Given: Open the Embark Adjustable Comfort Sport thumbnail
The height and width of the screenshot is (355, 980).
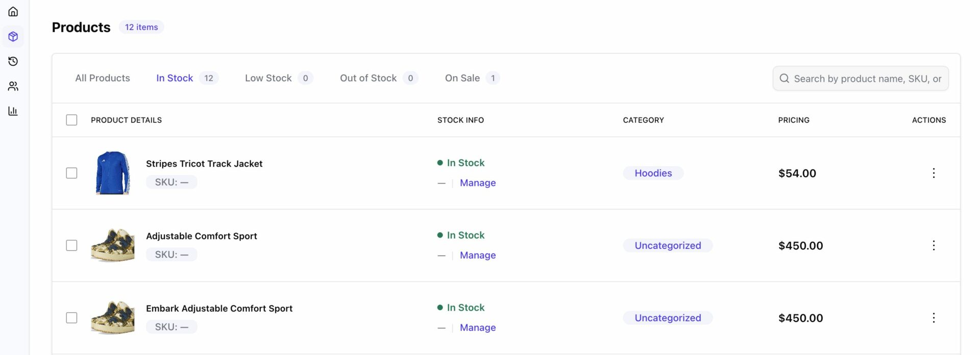Looking at the screenshot, I should pos(113,318).
